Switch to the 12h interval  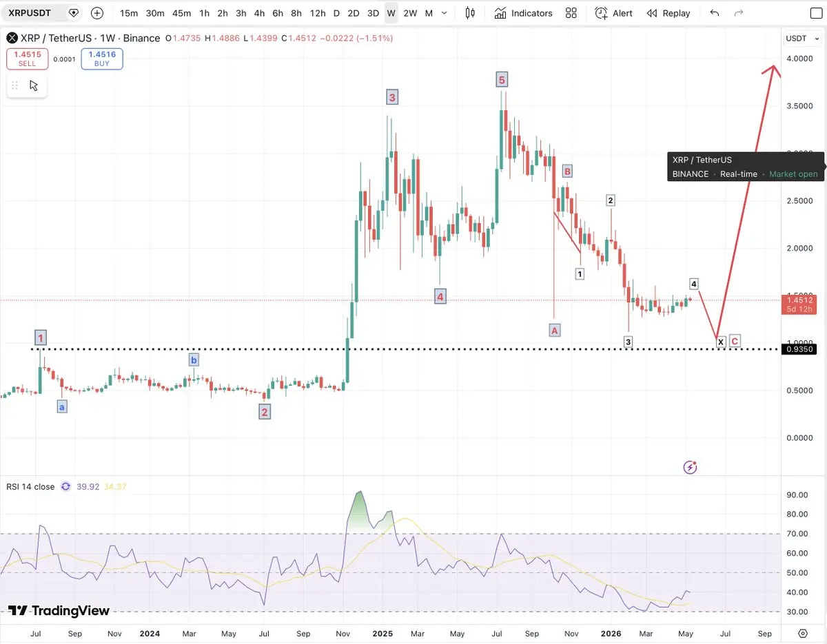pyautogui.click(x=318, y=13)
